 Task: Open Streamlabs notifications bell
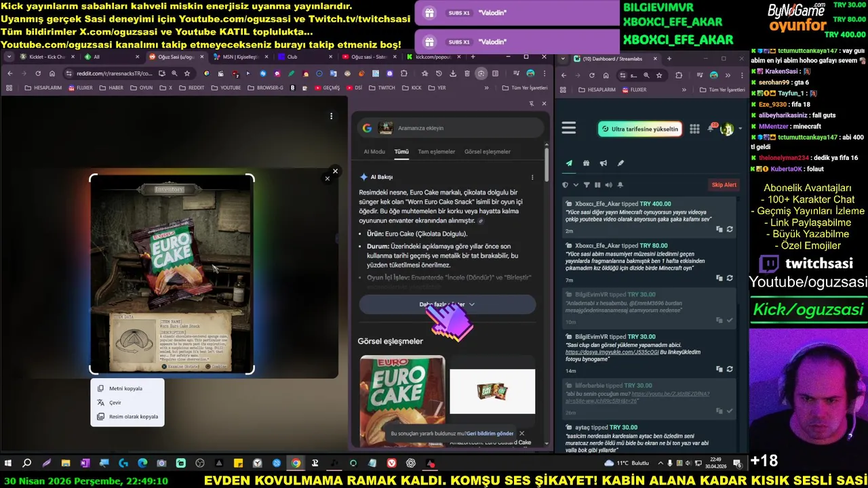tap(712, 128)
